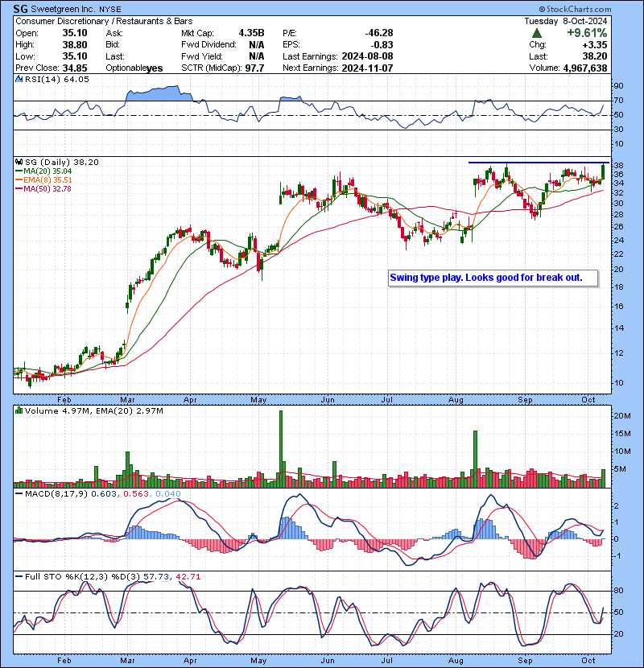
Task: Click the Sweetgreen Inc. company name
Action: pos(63,9)
